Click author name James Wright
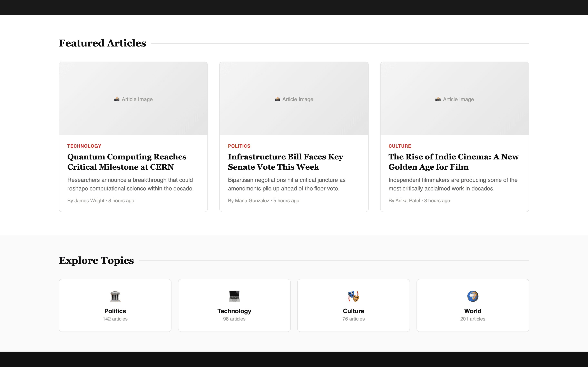 tap(89, 200)
